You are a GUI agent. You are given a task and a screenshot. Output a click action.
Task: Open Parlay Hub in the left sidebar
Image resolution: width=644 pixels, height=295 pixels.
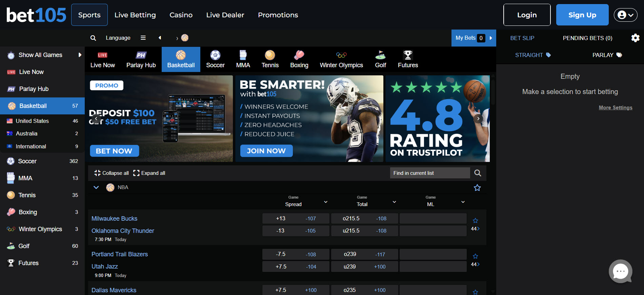click(42, 89)
